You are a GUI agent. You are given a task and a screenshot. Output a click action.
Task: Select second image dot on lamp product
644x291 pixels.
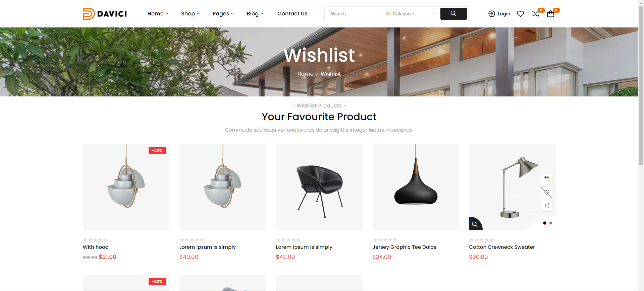pos(551,223)
